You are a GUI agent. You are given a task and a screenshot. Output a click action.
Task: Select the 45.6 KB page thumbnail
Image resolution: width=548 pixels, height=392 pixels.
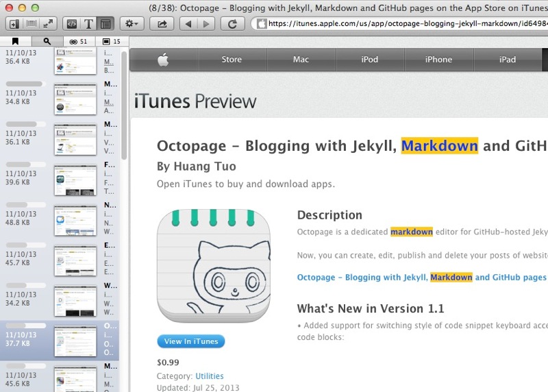pyautogui.click(x=75, y=379)
